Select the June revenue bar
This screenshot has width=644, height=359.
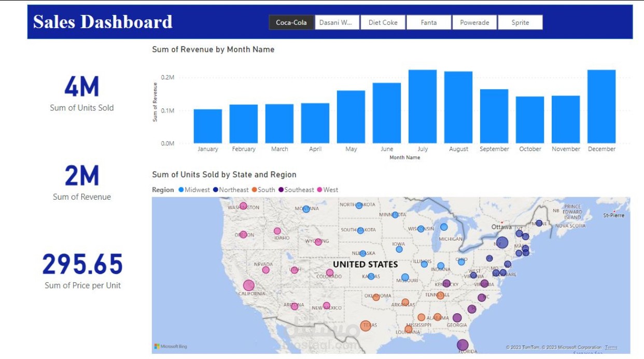click(387, 113)
